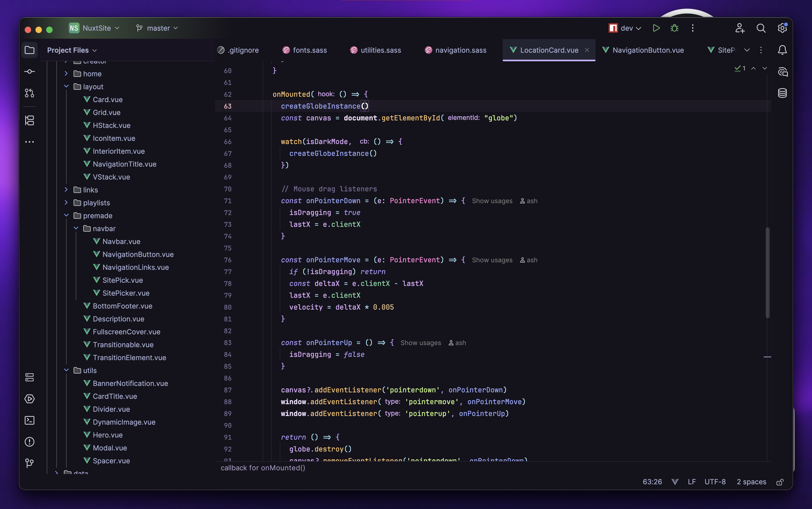
Task: Open the Project Files view dropdown
Action: pyautogui.click(x=72, y=50)
